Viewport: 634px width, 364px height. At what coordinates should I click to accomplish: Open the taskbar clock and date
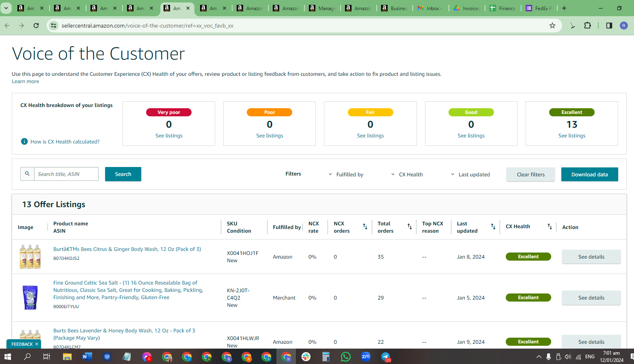[612, 357]
